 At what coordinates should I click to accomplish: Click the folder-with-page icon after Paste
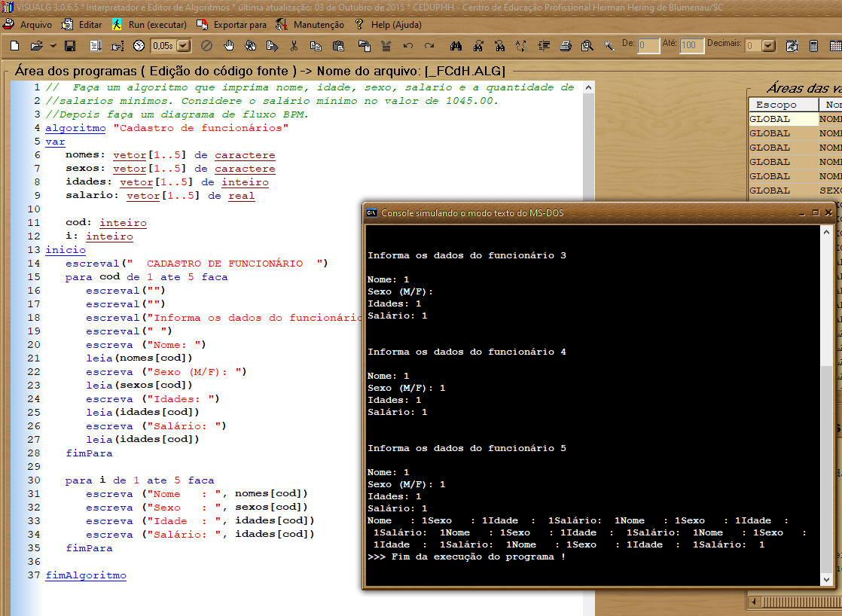click(x=365, y=46)
